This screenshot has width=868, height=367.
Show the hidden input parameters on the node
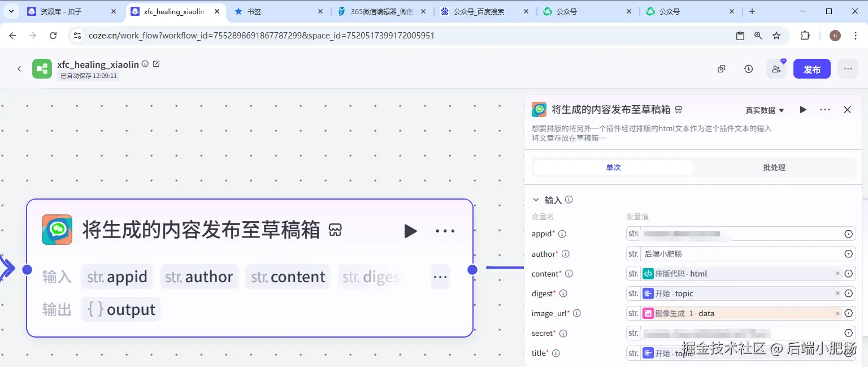coord(440,277)
